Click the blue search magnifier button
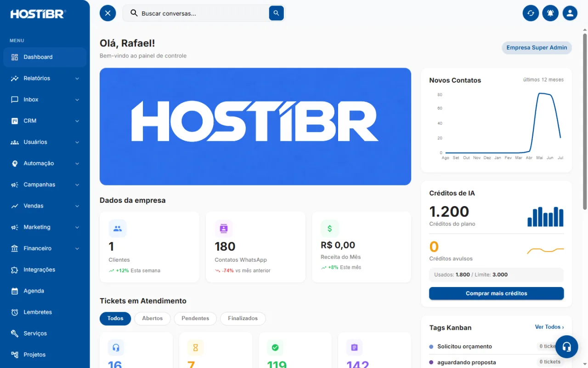Image resolution: width=588 pixels, height=368 pixels. [276, 13]
